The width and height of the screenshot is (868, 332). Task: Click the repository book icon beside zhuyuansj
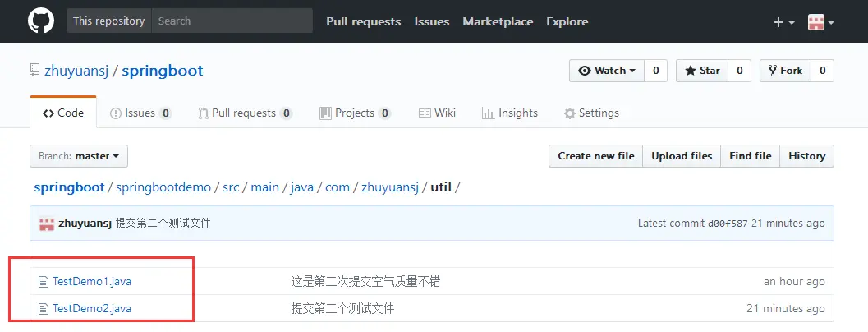tap(34, 71)
